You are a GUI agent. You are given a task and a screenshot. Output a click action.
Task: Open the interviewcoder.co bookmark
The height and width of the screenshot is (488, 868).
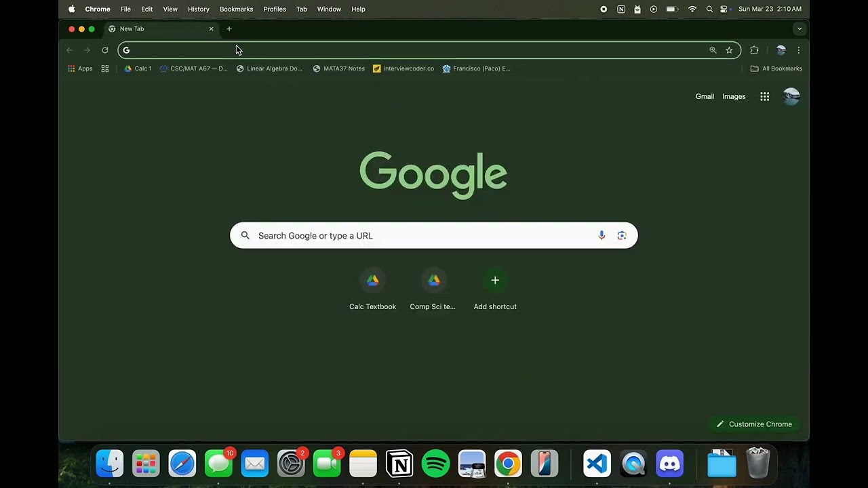[x=403, y=68]
